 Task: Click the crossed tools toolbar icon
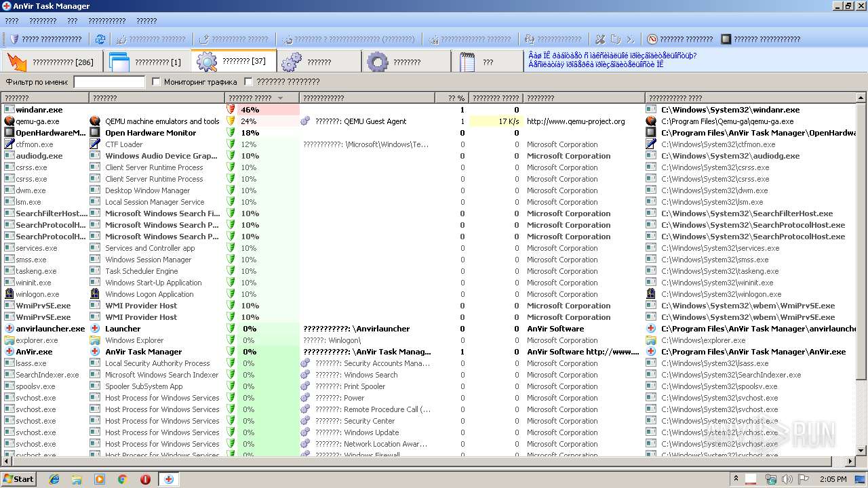(600, 39)
